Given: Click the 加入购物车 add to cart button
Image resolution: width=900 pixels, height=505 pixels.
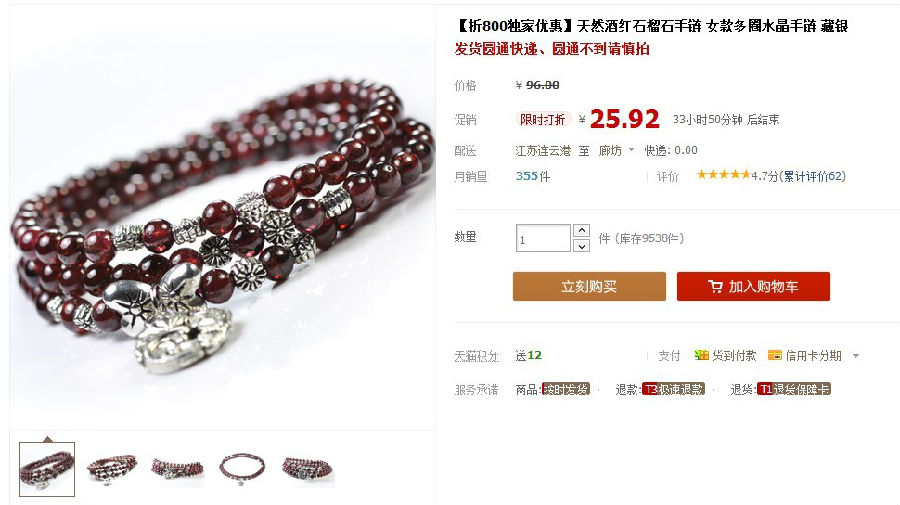Looking at the screenshot, I should click(753, 286).
